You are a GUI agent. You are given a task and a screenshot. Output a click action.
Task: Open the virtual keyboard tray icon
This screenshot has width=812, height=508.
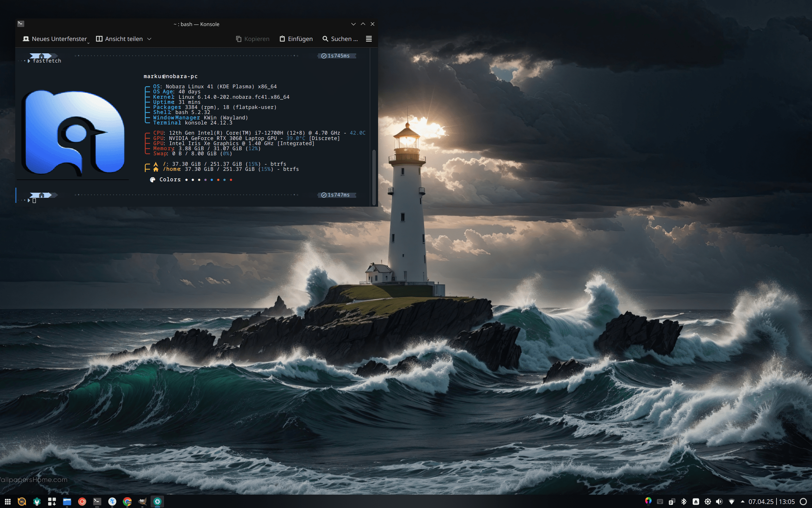(x=660, y=502)
